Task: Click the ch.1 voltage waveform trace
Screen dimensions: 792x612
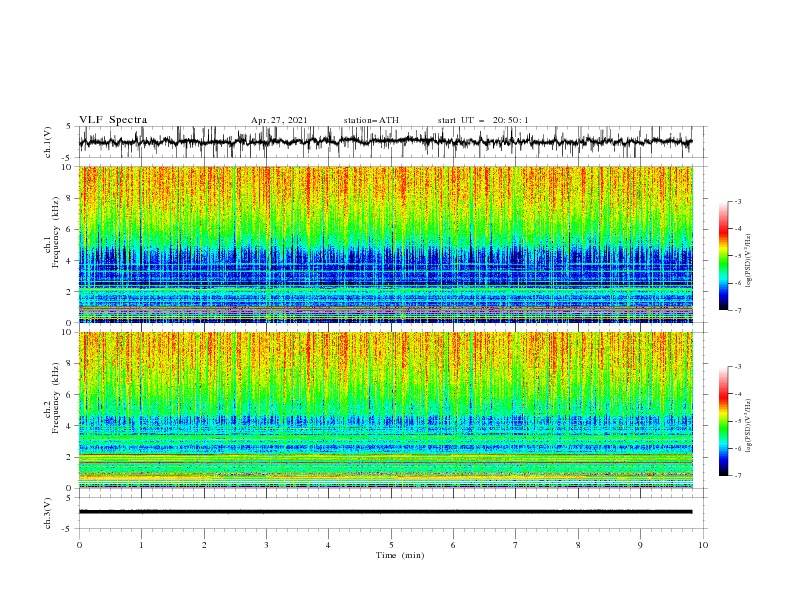Action: click(x=386, y=142)
